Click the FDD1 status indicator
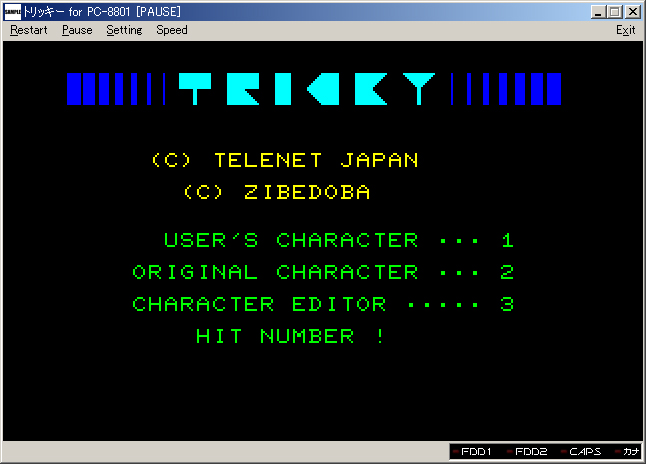The image size is (646, 464). (472, 452)
